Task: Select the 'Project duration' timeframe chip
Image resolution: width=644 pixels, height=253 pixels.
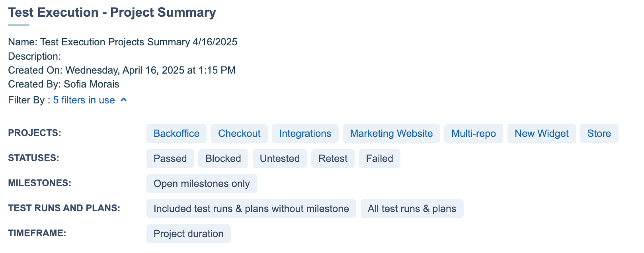Action: [x=188, y=234]
